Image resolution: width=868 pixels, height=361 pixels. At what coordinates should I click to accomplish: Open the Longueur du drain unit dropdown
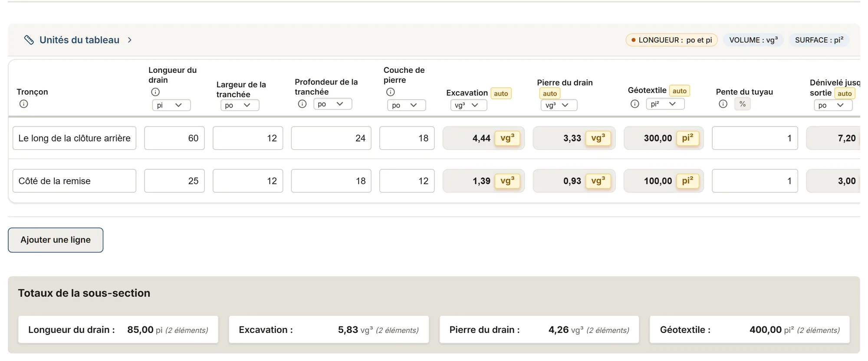pos(171,105)
